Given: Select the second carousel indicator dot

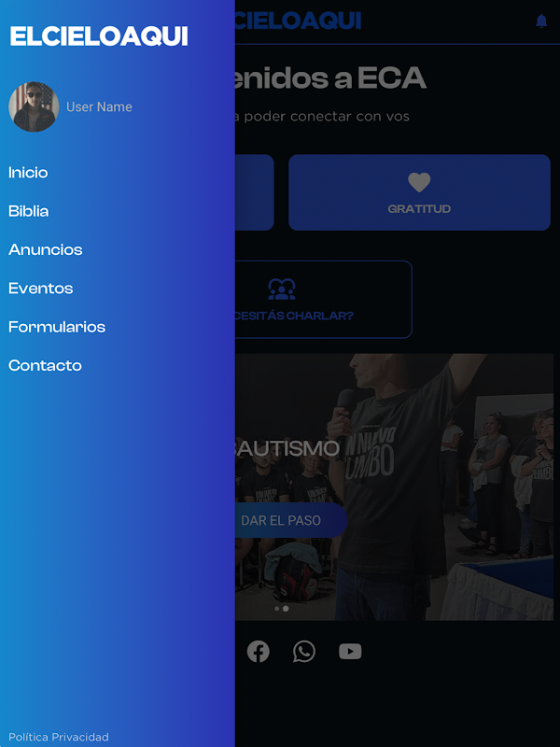Looking at the screenshot, I should coord(286,609).
